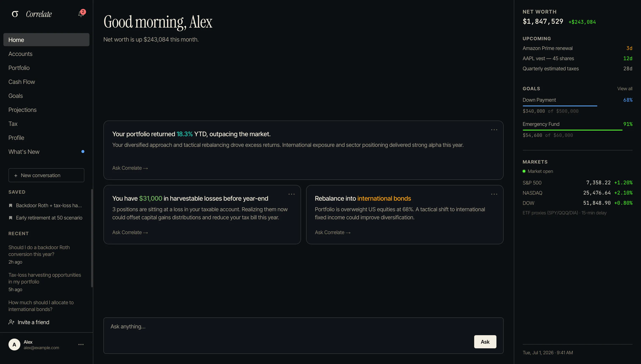Click the DOW market row

pos(577,203)
